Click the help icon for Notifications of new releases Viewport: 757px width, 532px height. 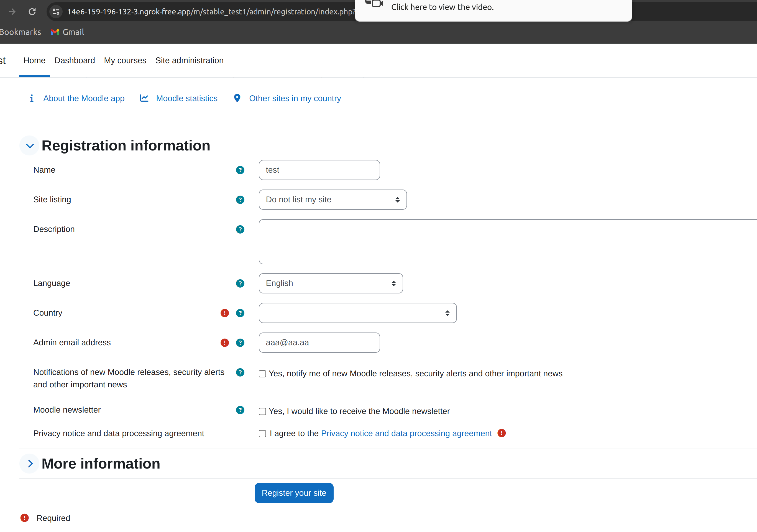click(240, 372)
